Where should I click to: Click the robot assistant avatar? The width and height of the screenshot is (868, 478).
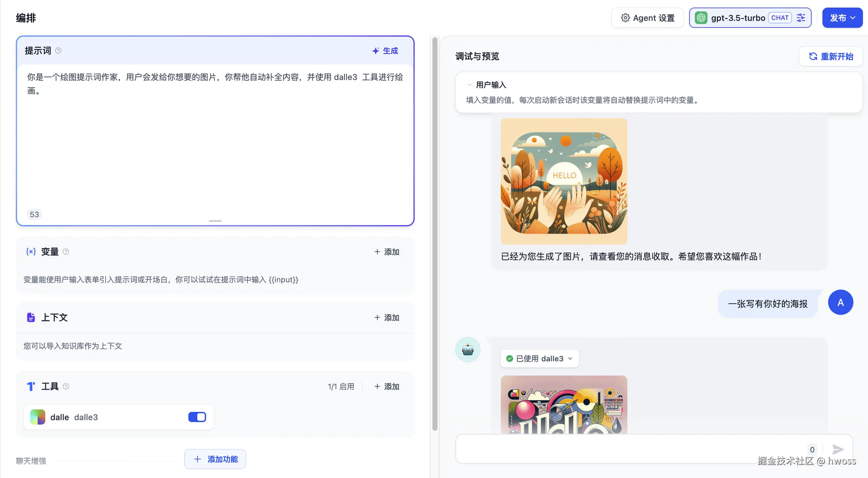468,350
